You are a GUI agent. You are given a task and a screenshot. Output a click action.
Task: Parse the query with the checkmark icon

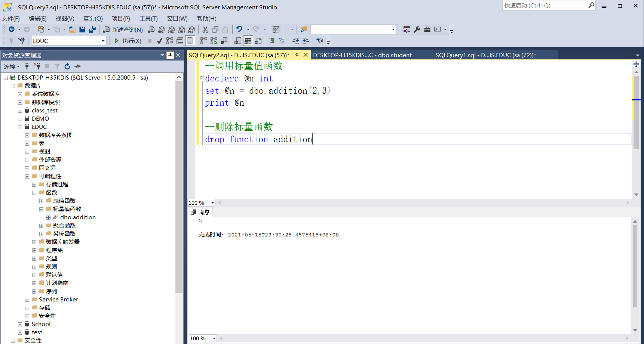coord(160,41)
